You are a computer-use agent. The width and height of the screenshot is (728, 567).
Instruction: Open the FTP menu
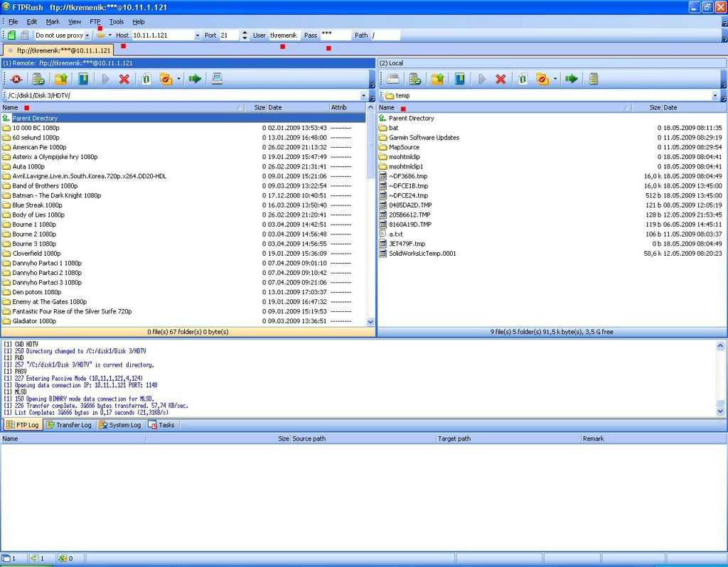95,22
